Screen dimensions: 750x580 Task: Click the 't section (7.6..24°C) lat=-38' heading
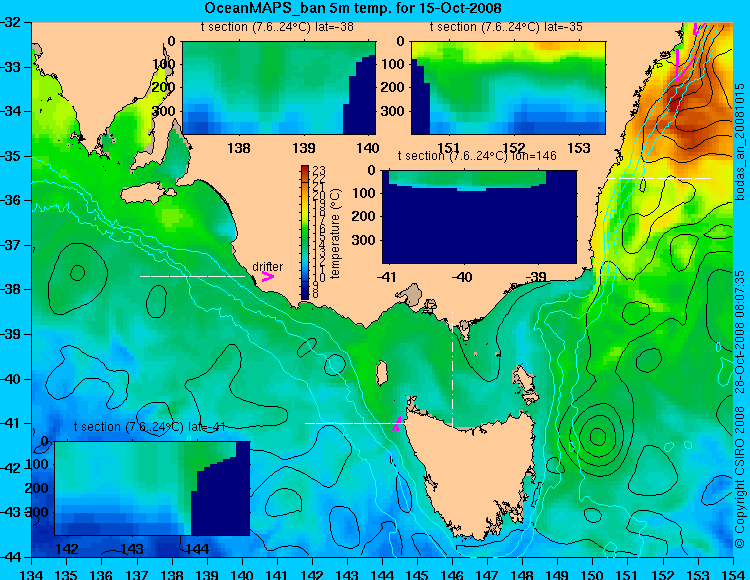pos(277,27)
